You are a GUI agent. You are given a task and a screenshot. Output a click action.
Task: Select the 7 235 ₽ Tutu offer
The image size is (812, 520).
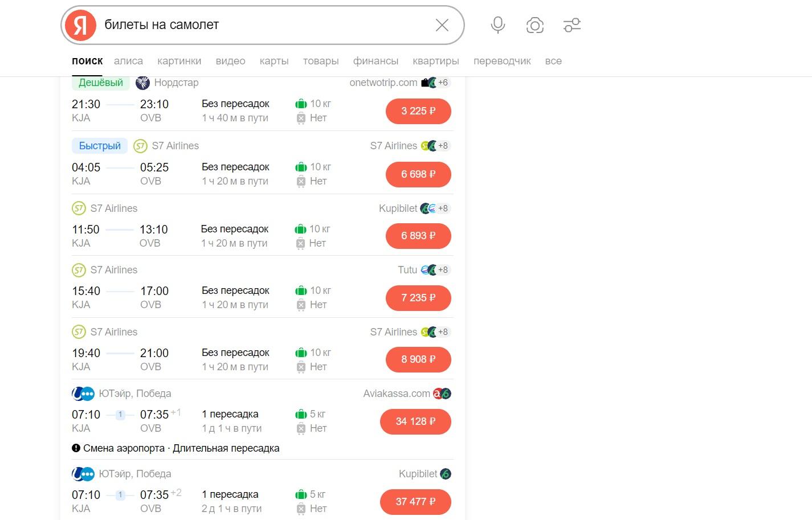418,298
